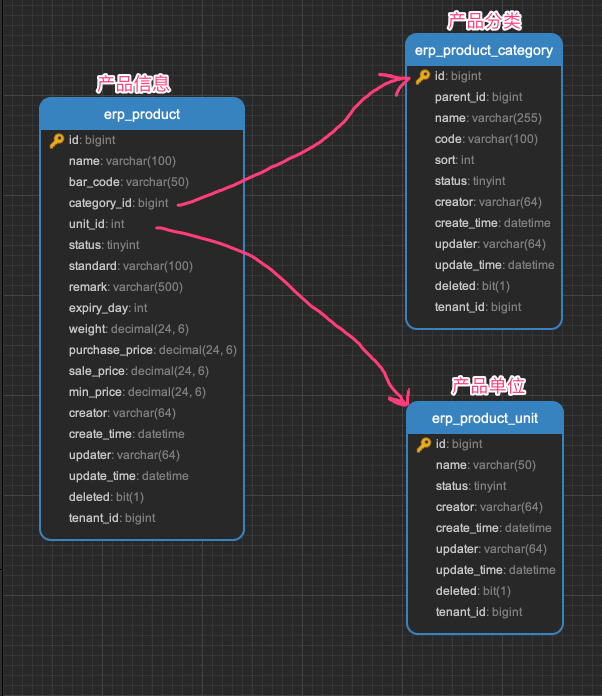Click the key icon in erp_product table
Viewport: 602px width, 696px height.
tap(56, 141)
